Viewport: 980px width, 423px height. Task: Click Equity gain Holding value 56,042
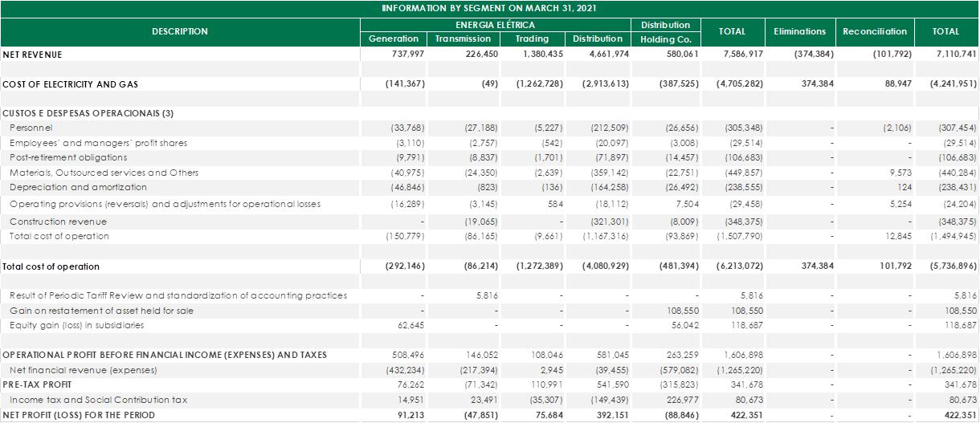pos(684,325)
